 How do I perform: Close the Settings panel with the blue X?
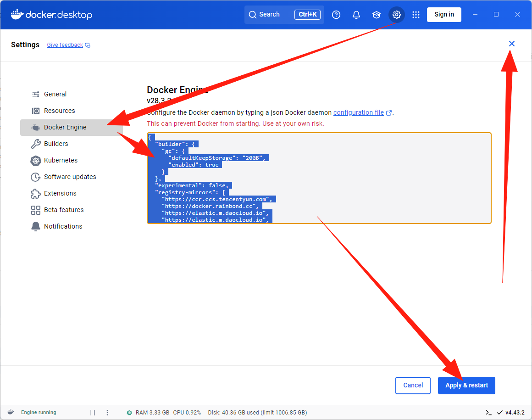click(512, 44)
